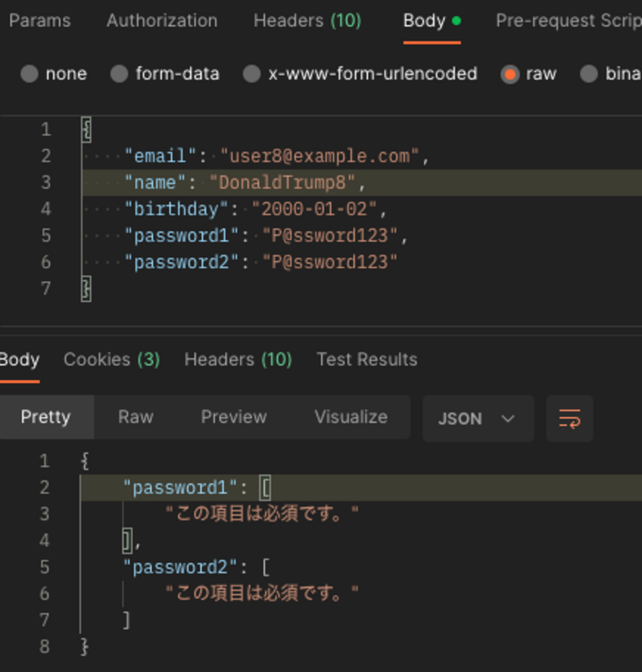The height and width of the screenshot is (672, 642).
Task: Select x-www-form-urlencoded radio button
Action: tap(252, 74)
